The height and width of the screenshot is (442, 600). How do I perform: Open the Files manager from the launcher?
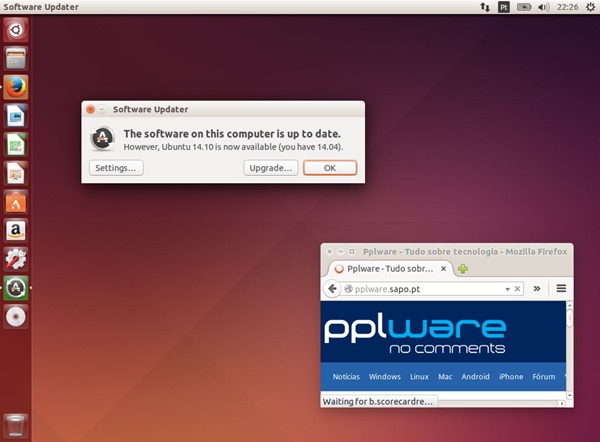click(x=16, y=59)
